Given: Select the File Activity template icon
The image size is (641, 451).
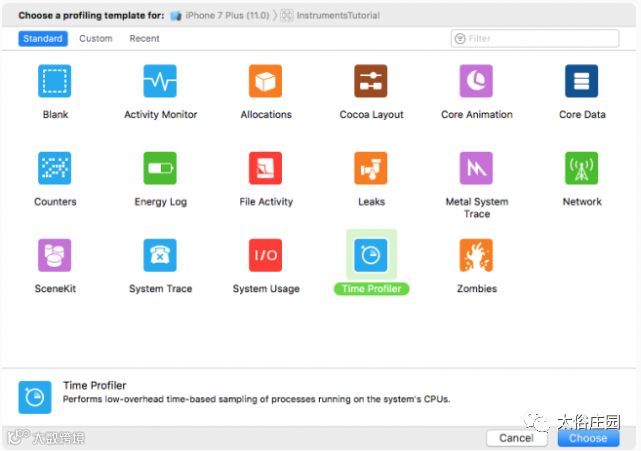Looking at the screenshot, I should pos(265,168).
